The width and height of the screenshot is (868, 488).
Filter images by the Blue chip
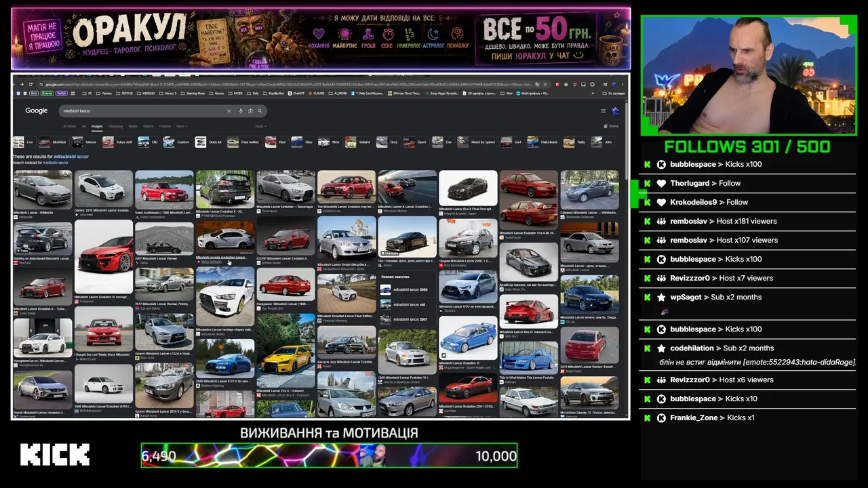(302, 142)
